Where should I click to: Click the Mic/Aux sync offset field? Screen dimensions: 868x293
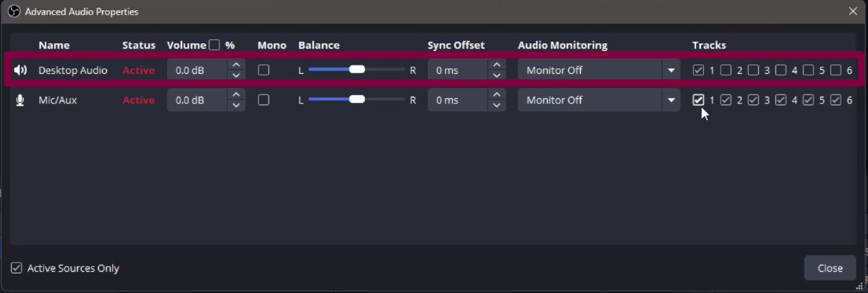coord(458,101)
